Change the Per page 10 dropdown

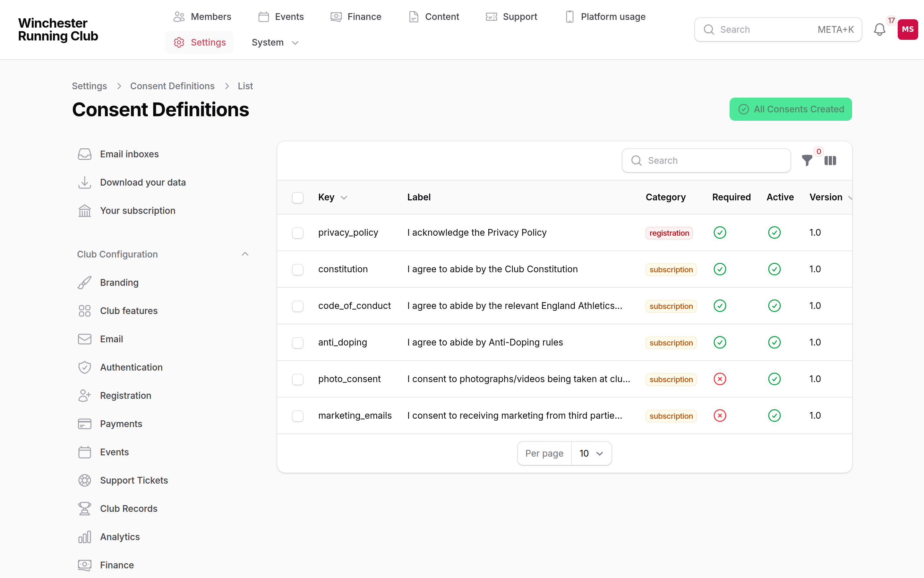pyautogui.click(x=591, y=453)
